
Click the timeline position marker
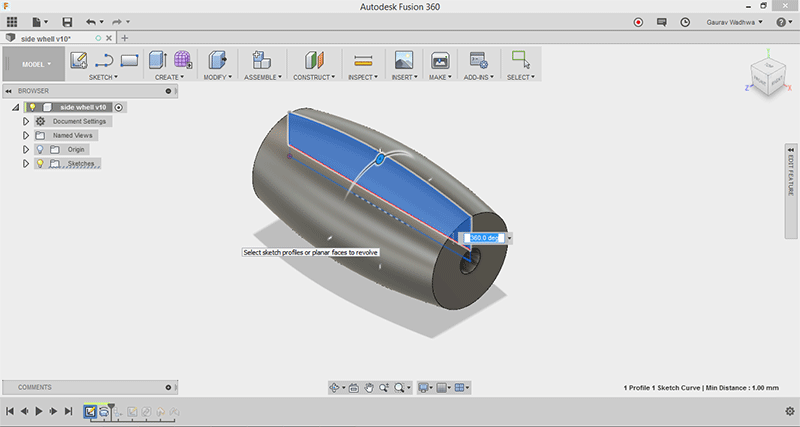click(x=111, y=407)
